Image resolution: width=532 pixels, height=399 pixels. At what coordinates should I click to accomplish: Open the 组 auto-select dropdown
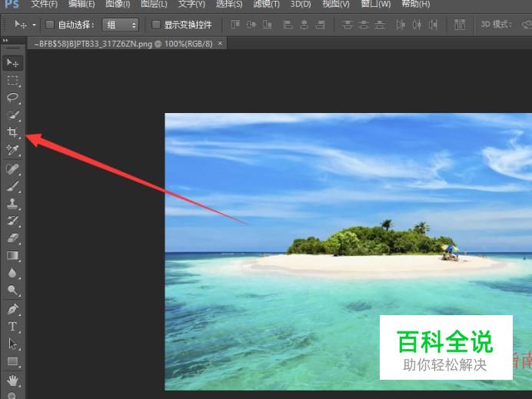pyautogui.click(x=120, y=25)
